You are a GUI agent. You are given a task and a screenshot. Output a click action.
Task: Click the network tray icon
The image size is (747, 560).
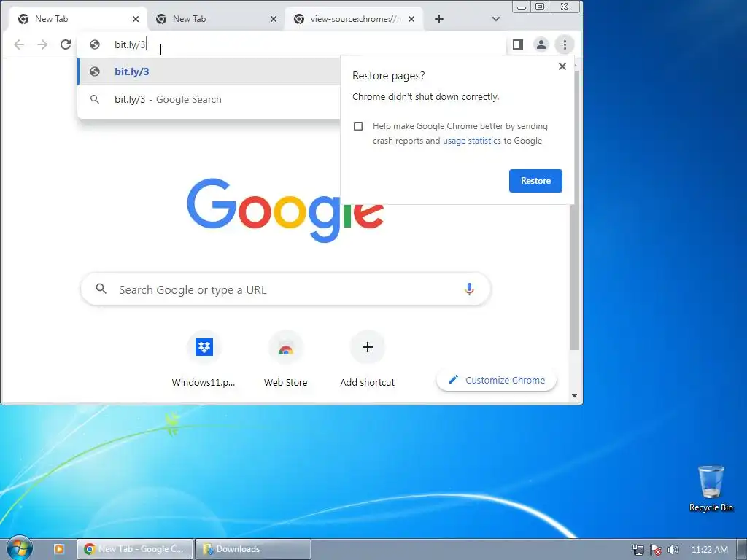tap(638, 550)
